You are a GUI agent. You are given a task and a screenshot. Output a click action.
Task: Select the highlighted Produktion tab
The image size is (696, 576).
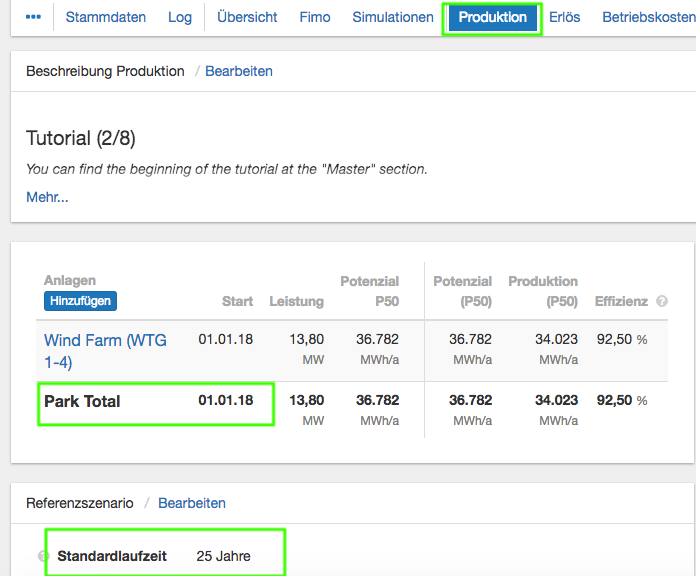(492, 18)
